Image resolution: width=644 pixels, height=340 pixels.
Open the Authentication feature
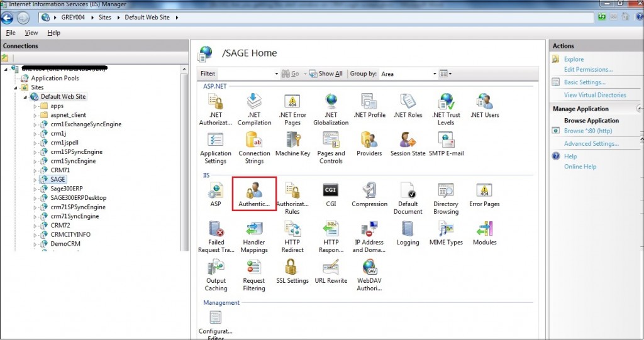coord(254,195)
